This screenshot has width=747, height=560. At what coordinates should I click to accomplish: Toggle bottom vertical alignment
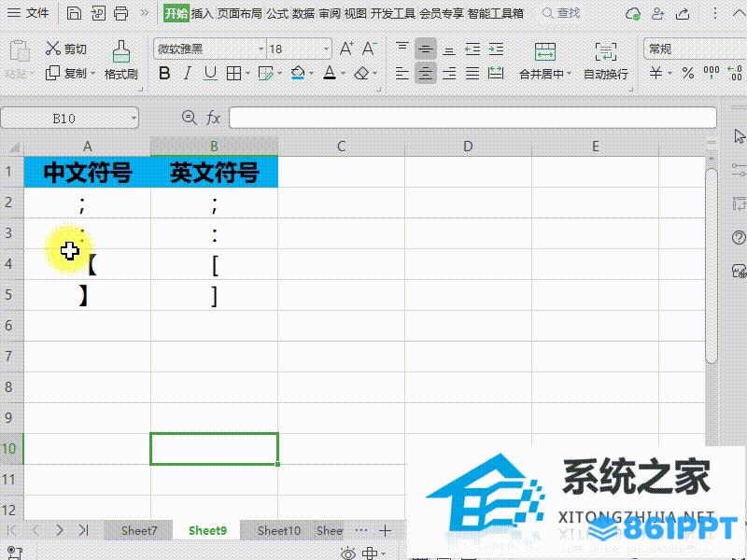click(449, 49)
